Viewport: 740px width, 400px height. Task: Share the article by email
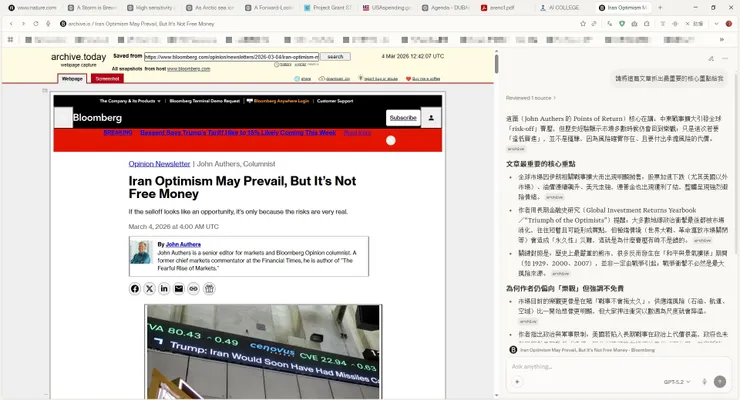pyautogui.click(x=179, y=289)
